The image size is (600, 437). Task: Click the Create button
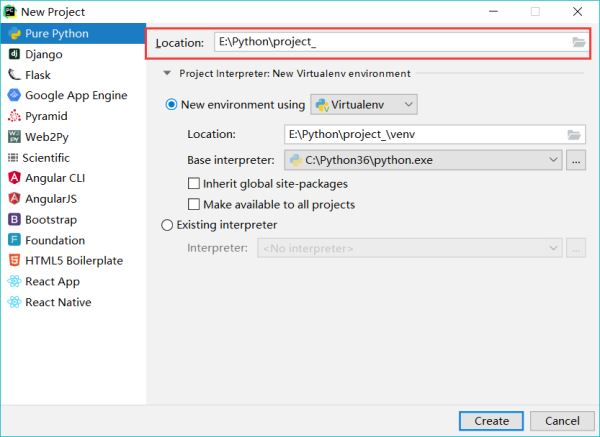491,420
